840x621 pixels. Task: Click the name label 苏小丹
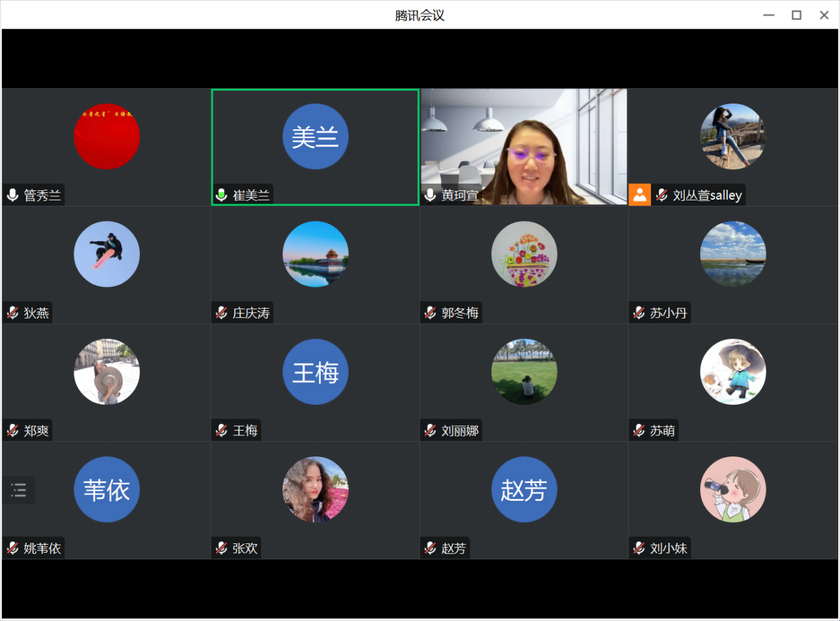click(669, 313)
